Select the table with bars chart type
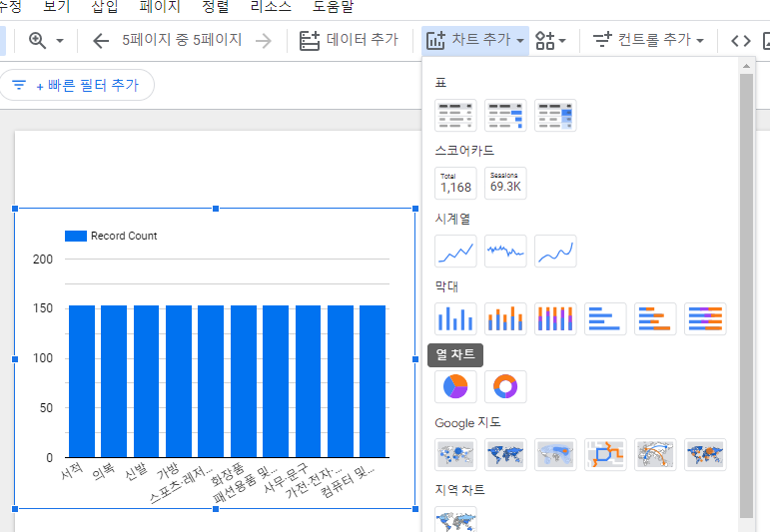The width and height of the screenshot is (770, 532). pos(505,116)
